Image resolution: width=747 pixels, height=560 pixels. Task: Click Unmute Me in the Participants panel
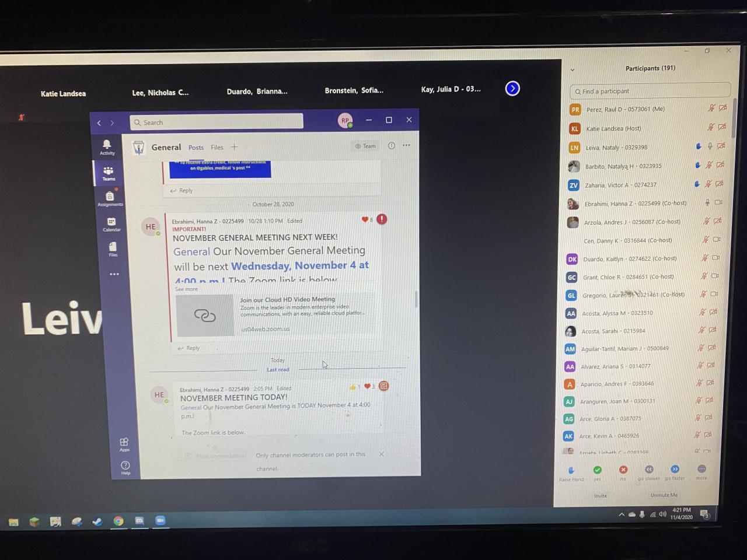pos(664,495)
